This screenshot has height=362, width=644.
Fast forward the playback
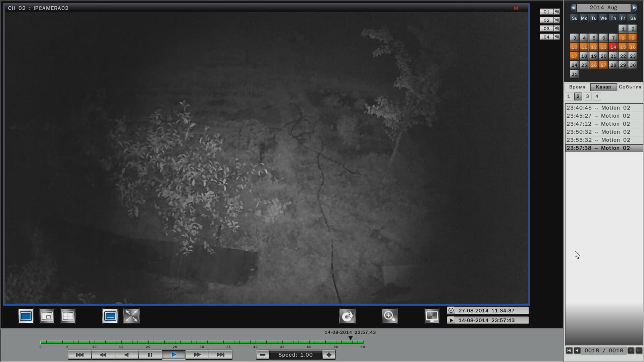(197, 355)
